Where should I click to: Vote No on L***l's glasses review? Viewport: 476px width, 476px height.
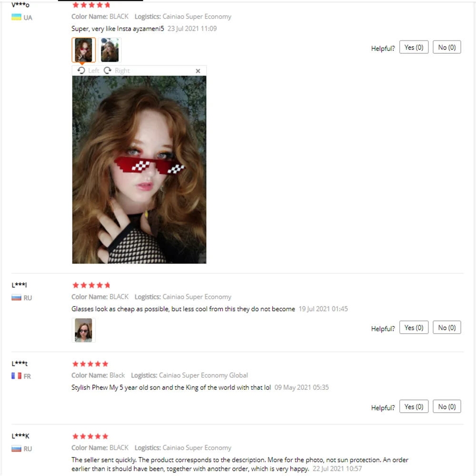[447, 327]
